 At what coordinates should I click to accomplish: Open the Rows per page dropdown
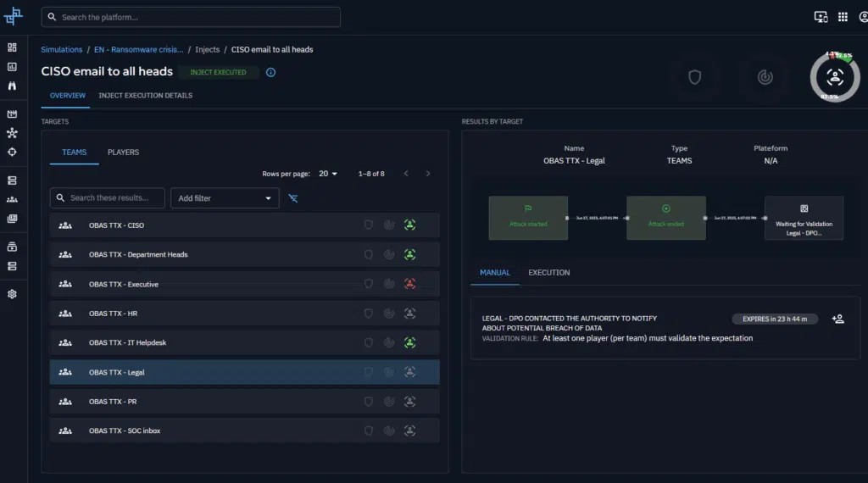point(328,174)
